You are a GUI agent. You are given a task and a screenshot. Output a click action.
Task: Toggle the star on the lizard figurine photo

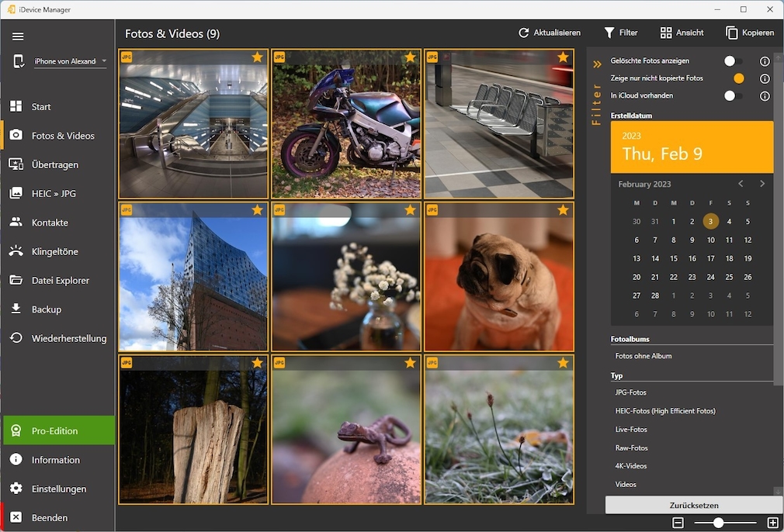[411, 363]
